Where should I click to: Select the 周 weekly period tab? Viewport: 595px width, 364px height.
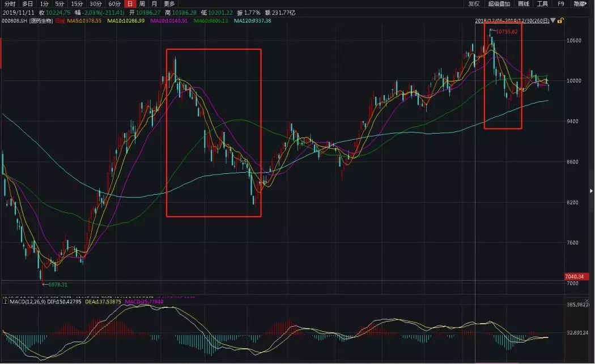(142, 4)
